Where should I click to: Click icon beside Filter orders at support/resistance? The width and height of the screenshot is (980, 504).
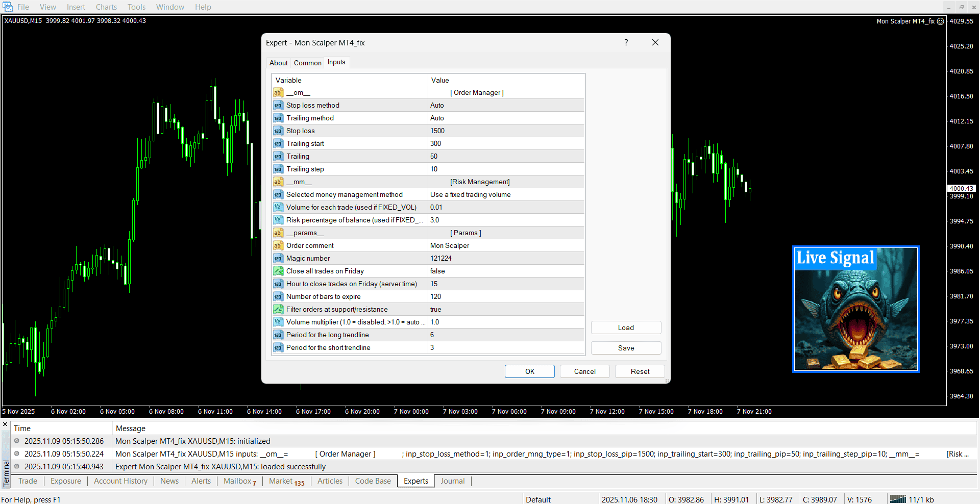coord(278,309)
